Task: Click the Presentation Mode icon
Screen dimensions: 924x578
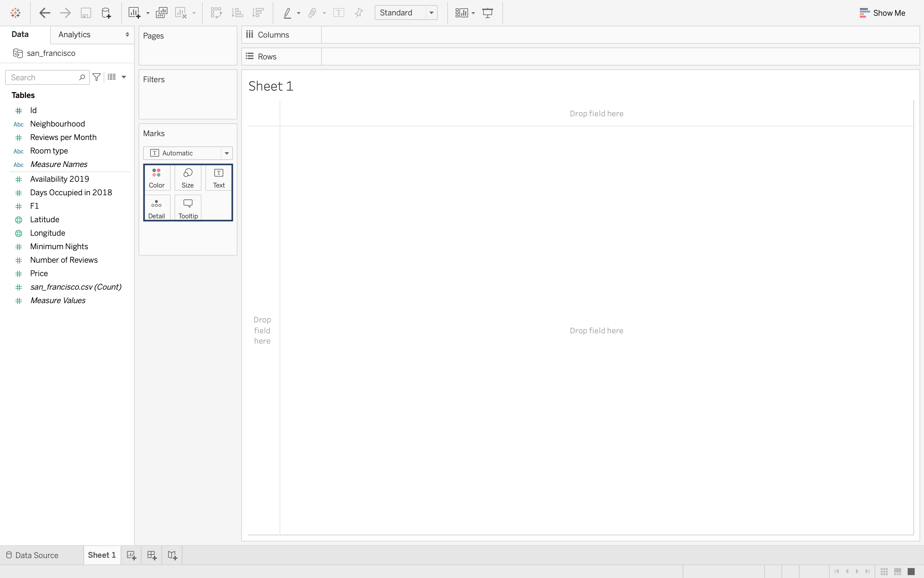Action: tap(488, 13)
